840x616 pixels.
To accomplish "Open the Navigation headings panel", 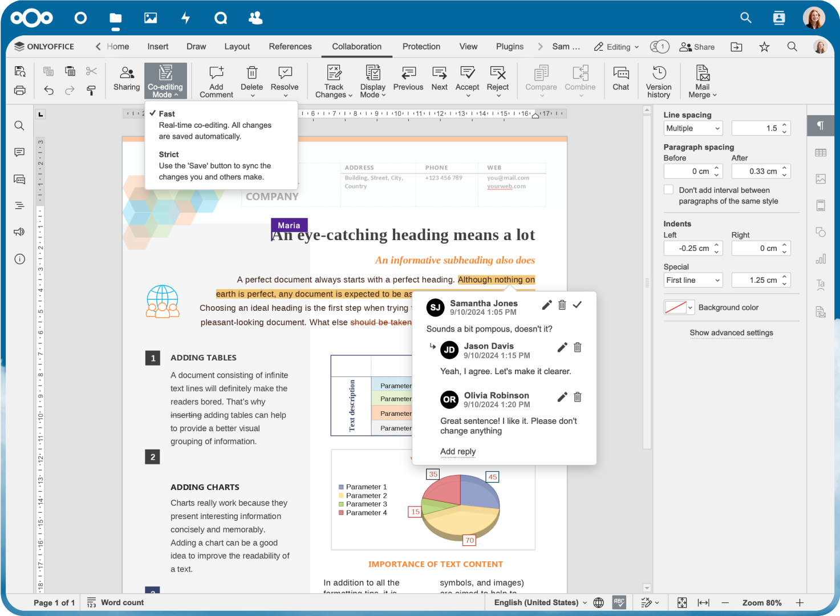I will 19,205.
